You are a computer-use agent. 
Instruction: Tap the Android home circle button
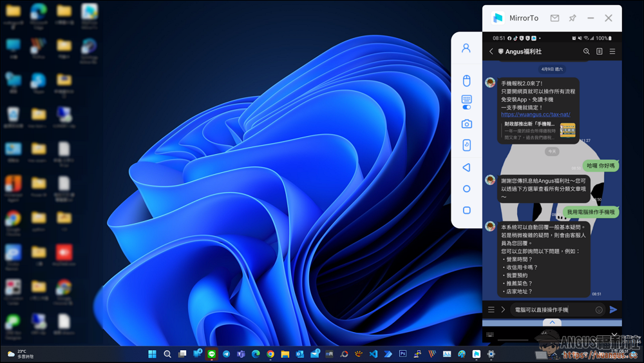[x=466, y=189]
